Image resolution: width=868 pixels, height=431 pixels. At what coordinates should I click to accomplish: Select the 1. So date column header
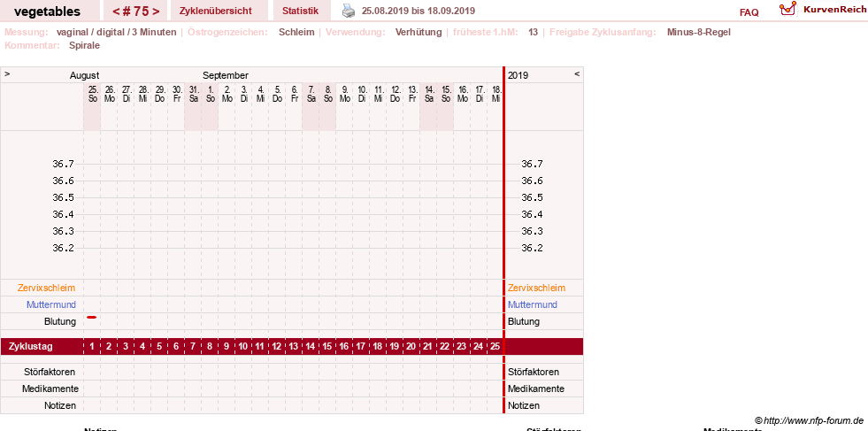[x=210, y=94]
